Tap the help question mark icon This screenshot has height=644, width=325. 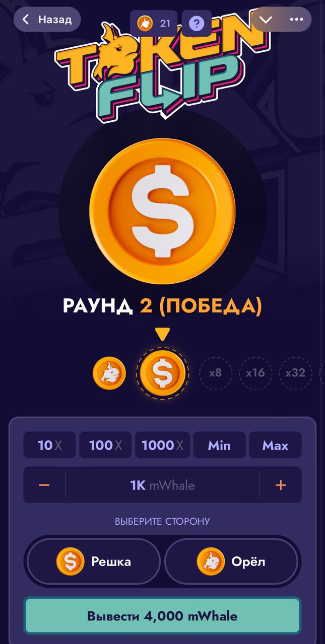pos(197,23)
